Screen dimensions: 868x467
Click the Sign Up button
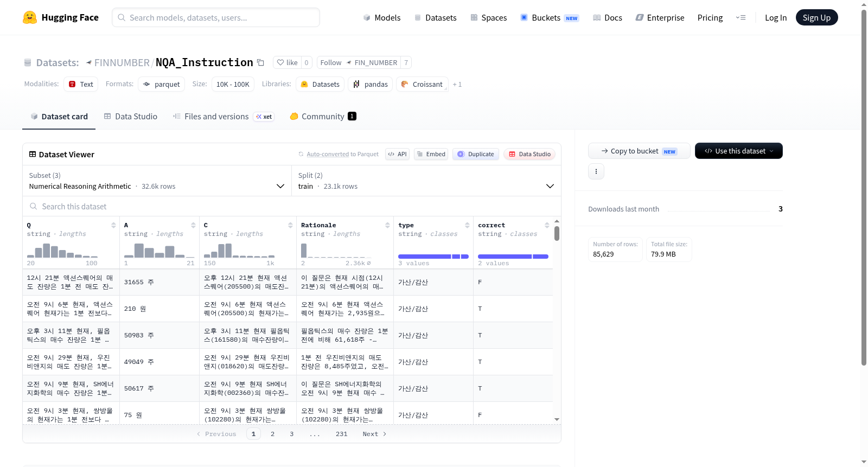click(x=816, y=17)
